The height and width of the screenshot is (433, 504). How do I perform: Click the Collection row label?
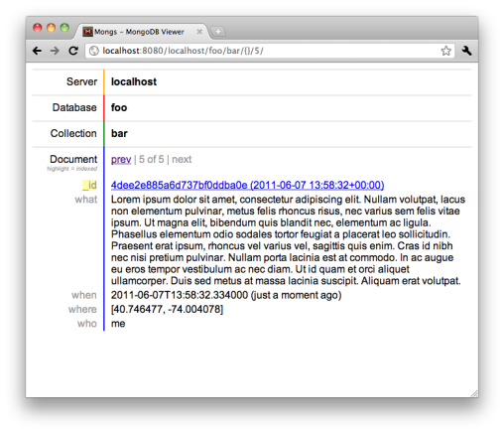73,133
